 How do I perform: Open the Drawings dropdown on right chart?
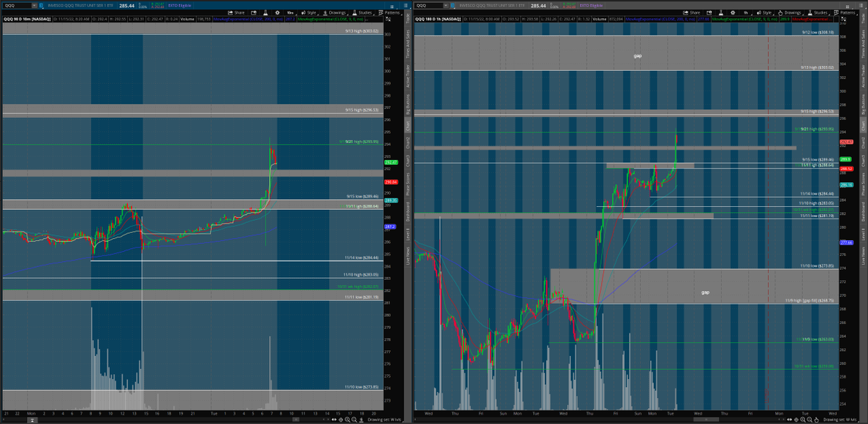(792, 12)
